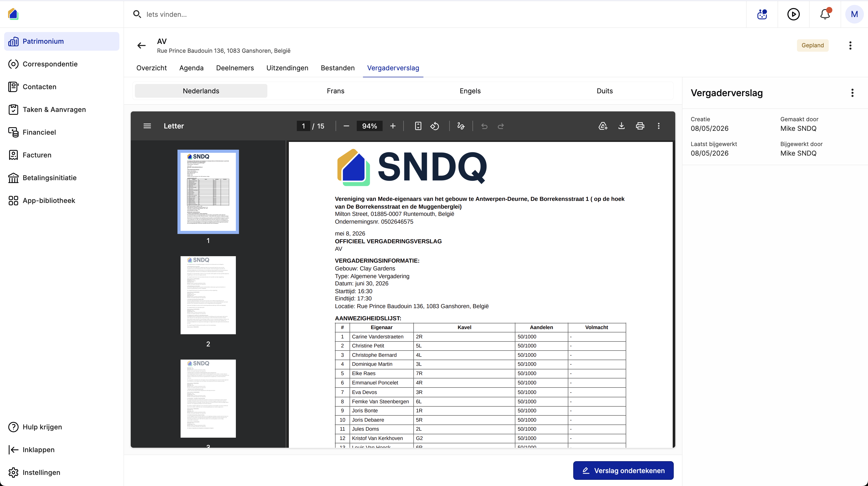Open Taken & Aanvragen in sidebar

62,110
